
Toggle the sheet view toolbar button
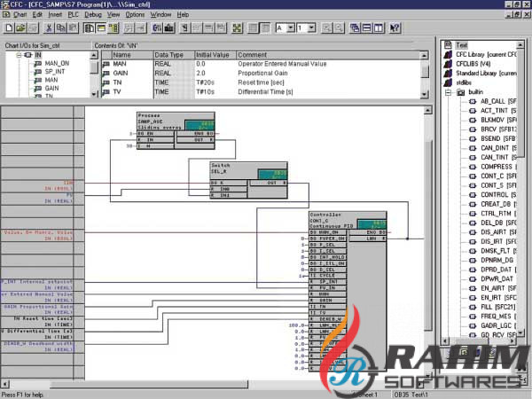[265, 27]
